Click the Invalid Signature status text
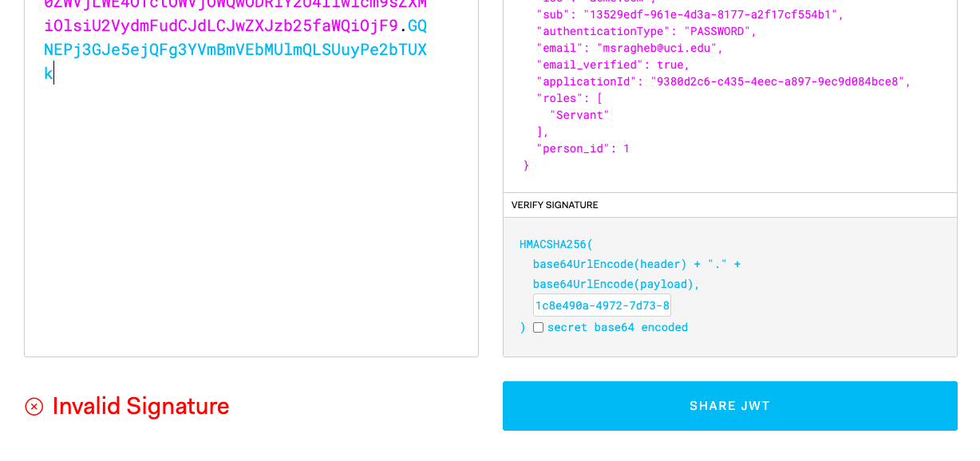Viewport: 980px width, 461px height. pos(140,407)
